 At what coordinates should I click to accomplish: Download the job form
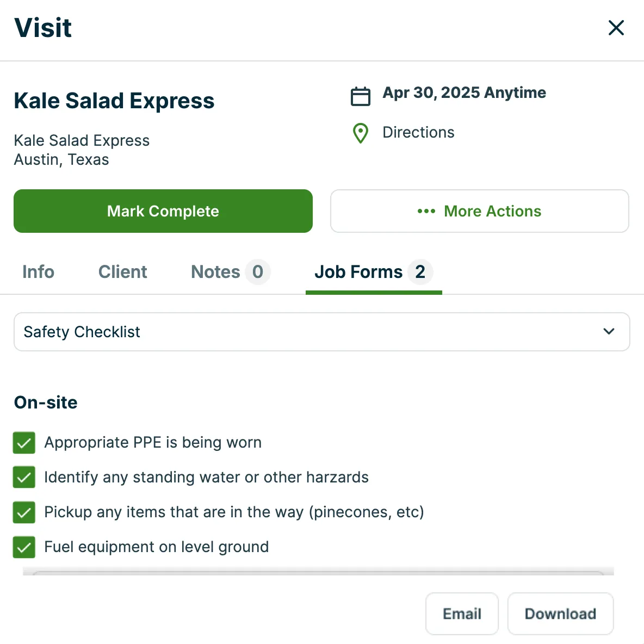click(x=561, y=614)
